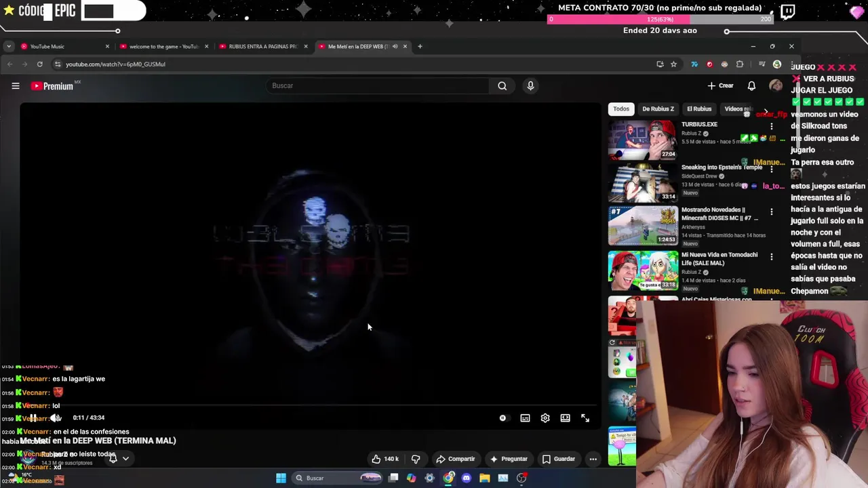This screenshot has width=868, height=488.
Task: Reload the page with refresh icon
Action: click(x=40, y=64)
